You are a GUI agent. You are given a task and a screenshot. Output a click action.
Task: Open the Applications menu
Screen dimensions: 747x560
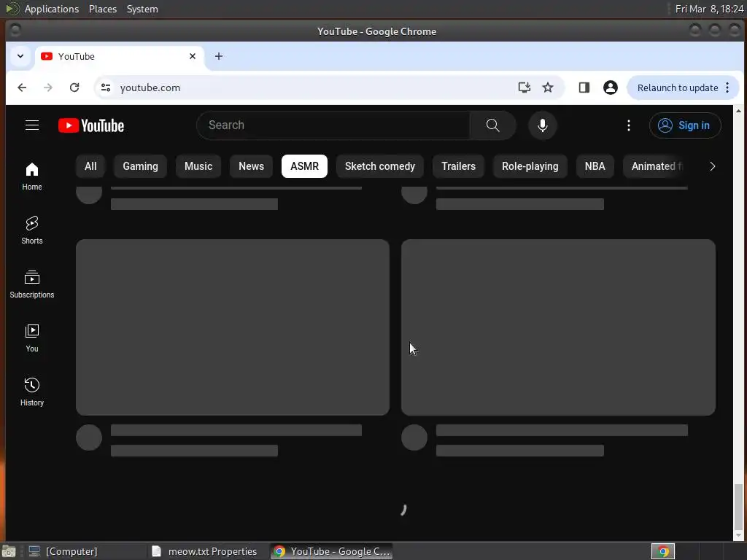click(x=52, y=9)
